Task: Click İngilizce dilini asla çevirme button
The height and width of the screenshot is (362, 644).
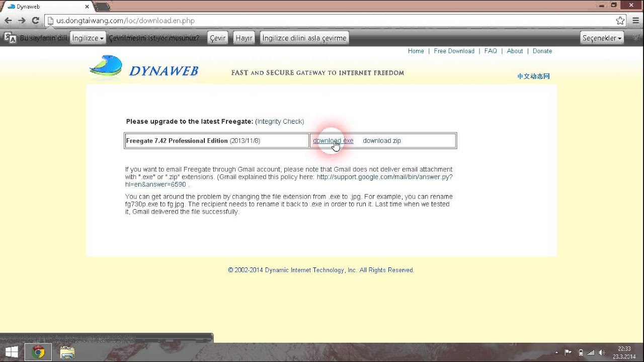Action: point(304,38)
